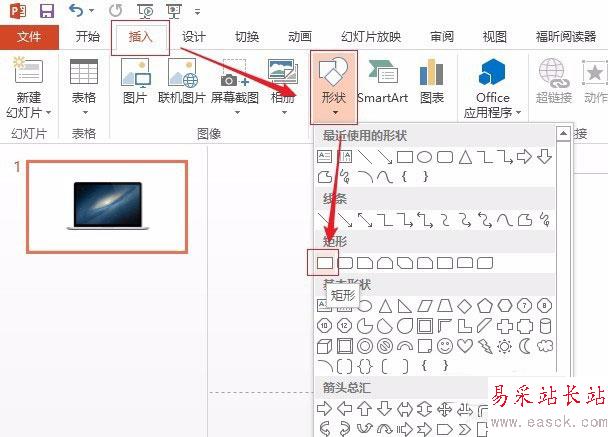Select the Decagon shape labeled 10

pyautogui.click(x=325, y=326)
